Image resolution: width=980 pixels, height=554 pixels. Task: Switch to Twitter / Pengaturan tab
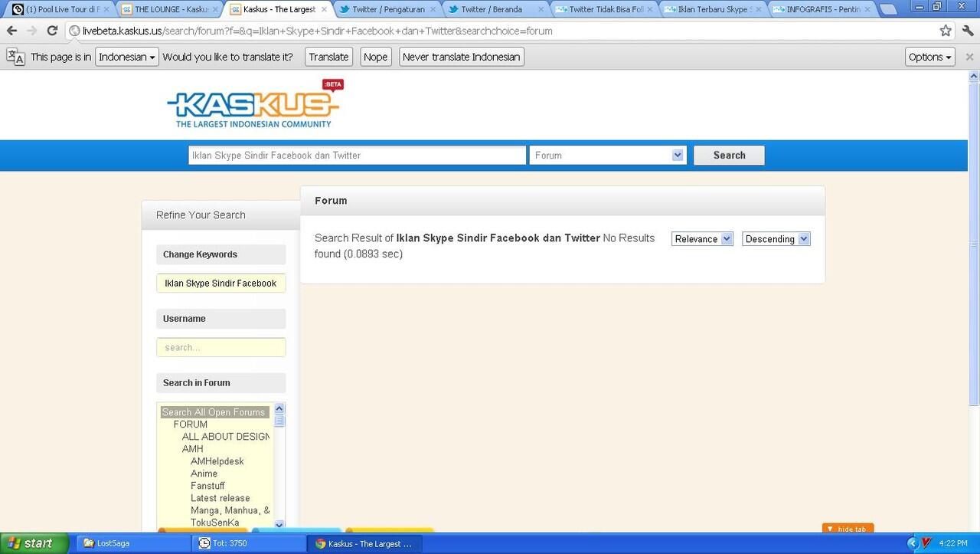[388, 9]
